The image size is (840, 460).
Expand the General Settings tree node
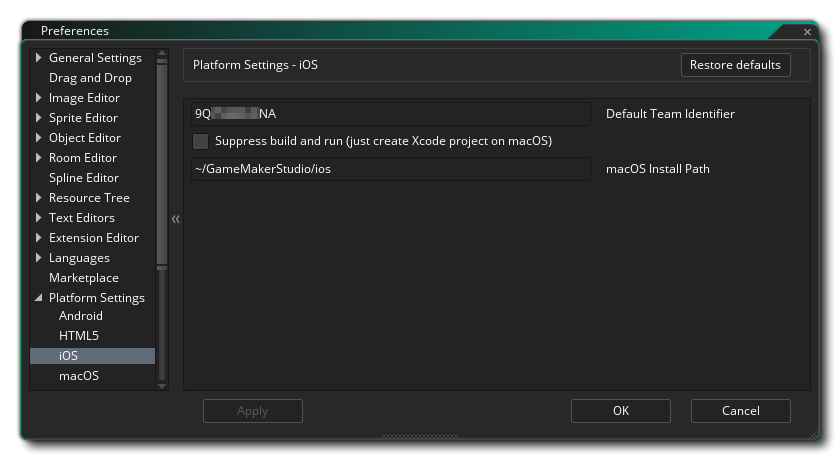click(x=39, y=58)
